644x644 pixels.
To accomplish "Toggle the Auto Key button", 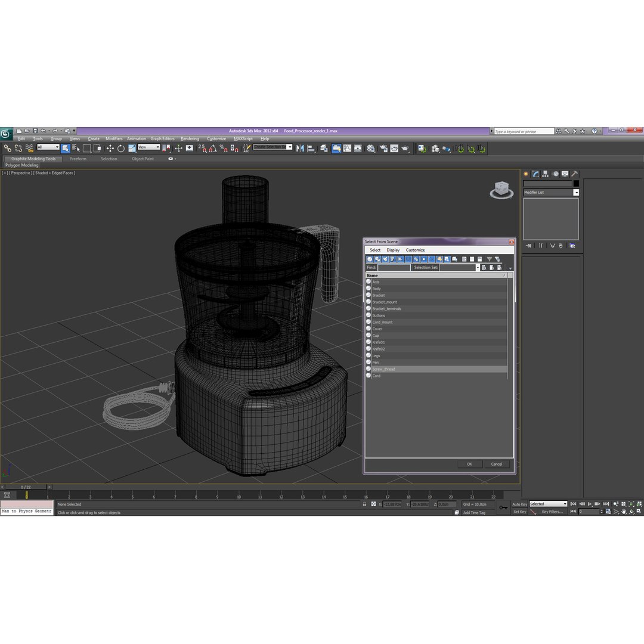I will coord(519,504).
